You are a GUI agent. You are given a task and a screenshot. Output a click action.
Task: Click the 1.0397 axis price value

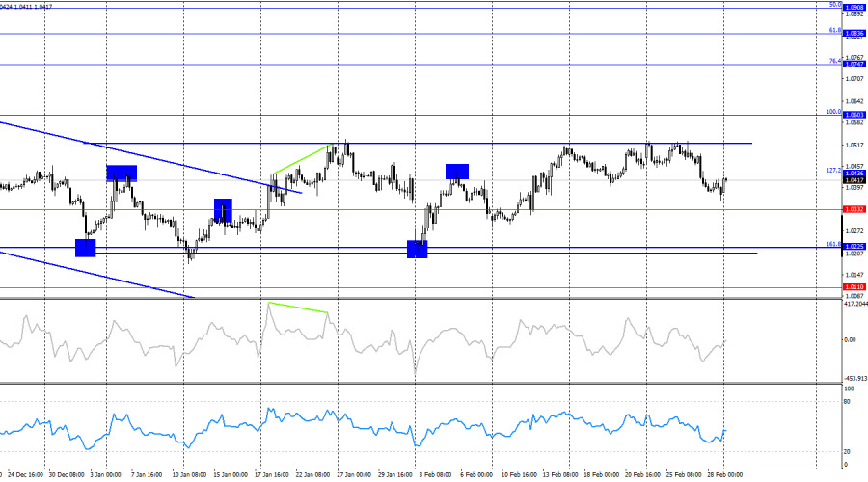(x=854, y=188)
